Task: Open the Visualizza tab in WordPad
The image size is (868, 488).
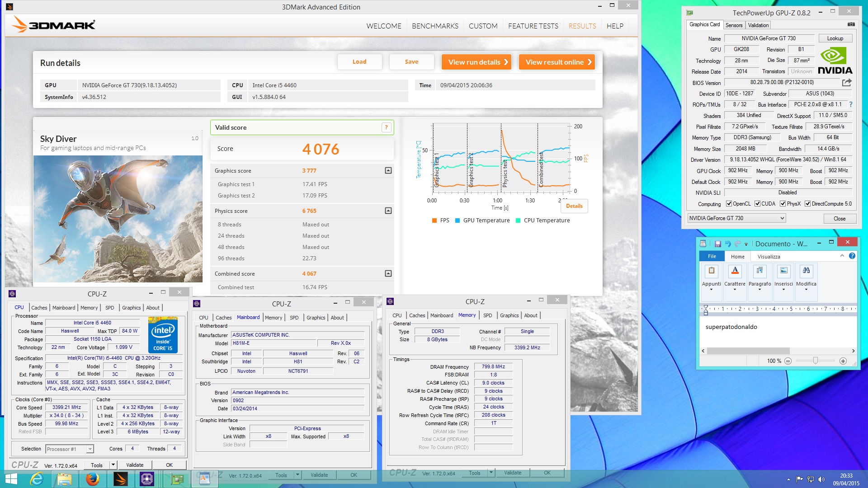Action: click(x=769, y=257)
